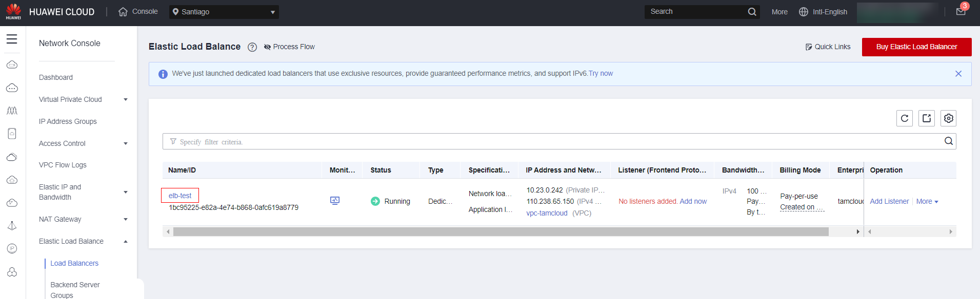The image size is (980, 299).
Task: Click Buy Elastic Load Balancer button
Action: [x=916, y=47]
